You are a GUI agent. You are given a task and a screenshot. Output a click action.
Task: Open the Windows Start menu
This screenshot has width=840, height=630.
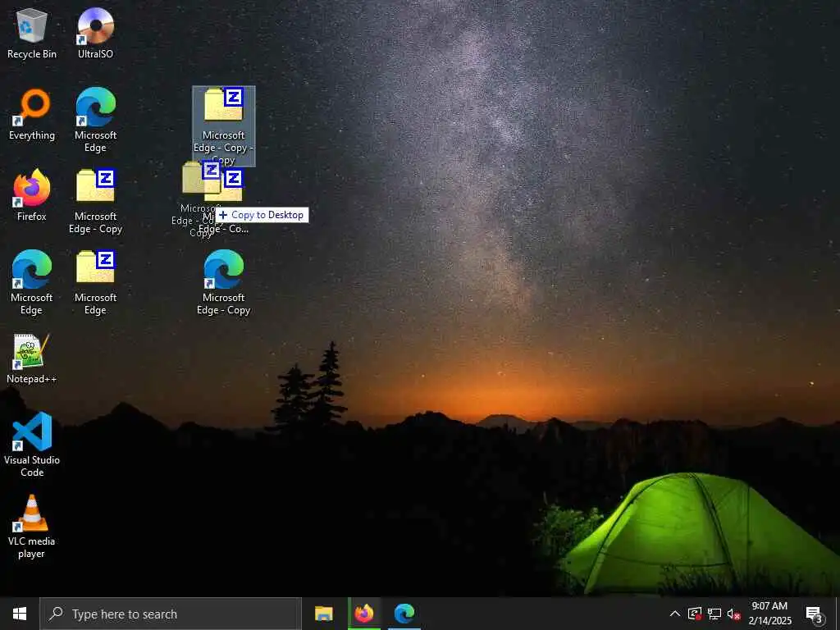tap(20, 614)
